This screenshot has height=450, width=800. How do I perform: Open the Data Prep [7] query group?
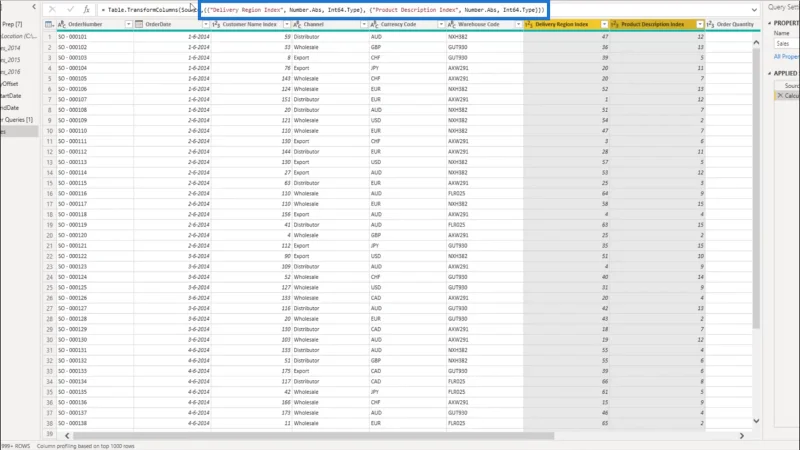click(x=11, y=24)
